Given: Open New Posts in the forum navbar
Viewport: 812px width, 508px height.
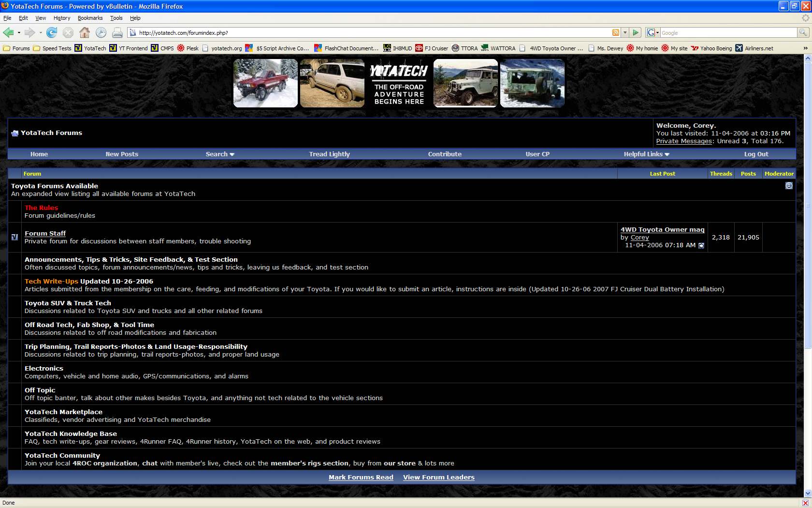Looking at the screenshot, I should click(x=122, y=154).
